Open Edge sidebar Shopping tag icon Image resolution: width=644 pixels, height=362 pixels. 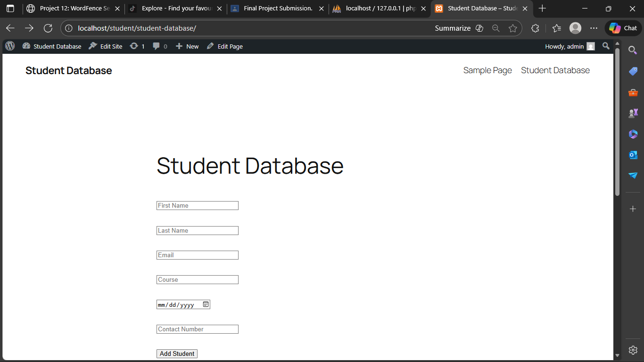tap(633, 71)
